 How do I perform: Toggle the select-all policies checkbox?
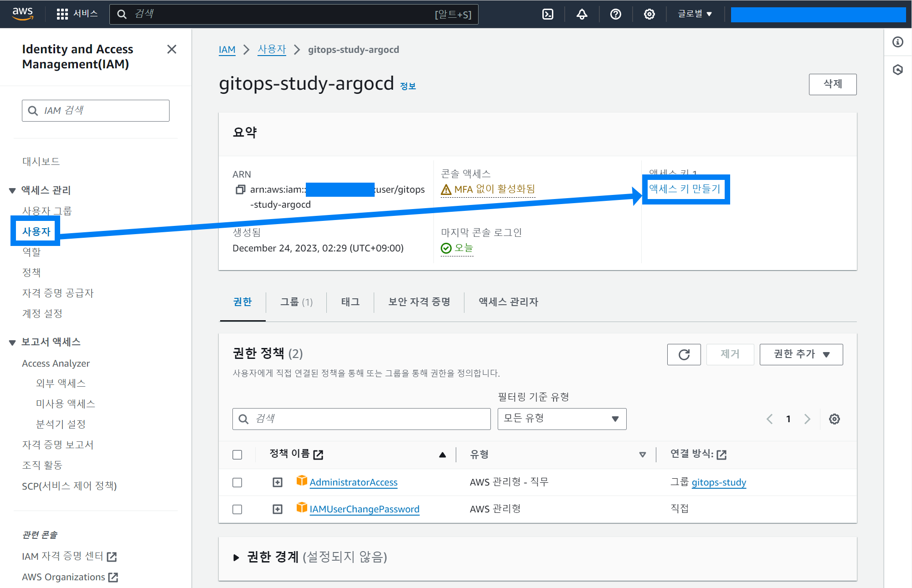click(237, 455)
